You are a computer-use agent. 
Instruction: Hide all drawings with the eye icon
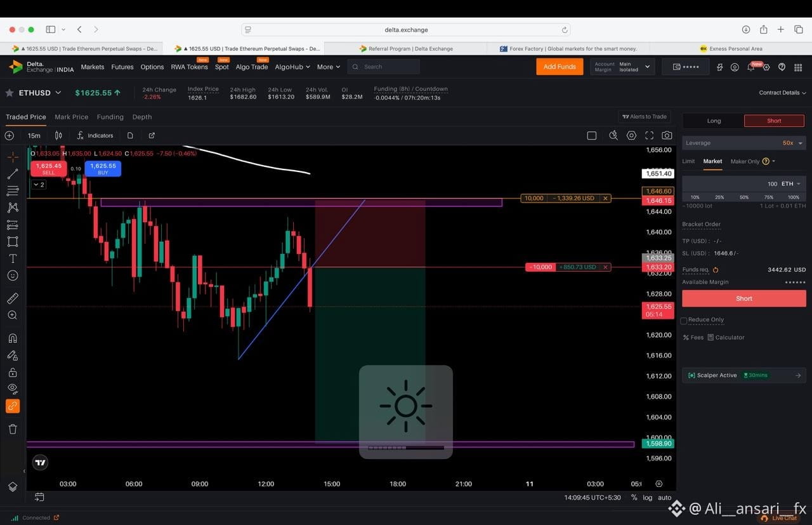click(x=13, y=389)
